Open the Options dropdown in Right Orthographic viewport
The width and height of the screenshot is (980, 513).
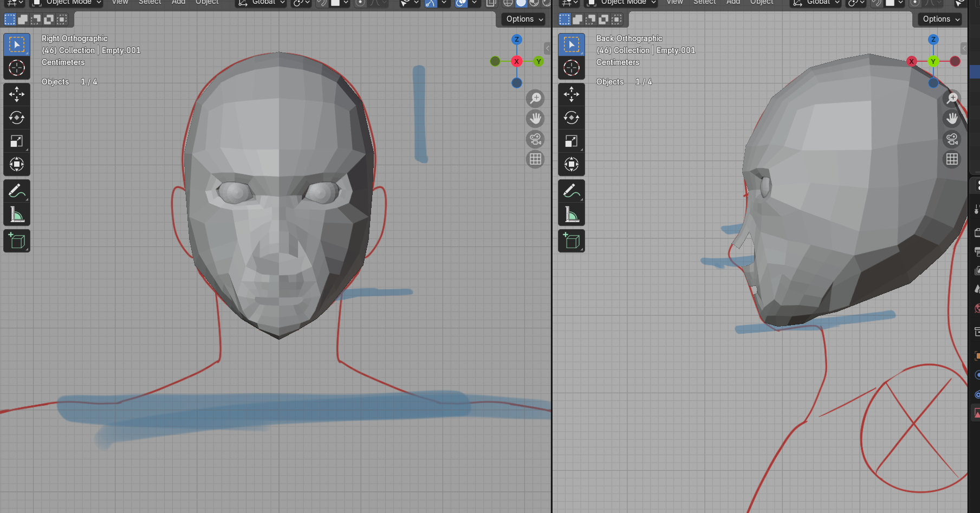[524, 19]
